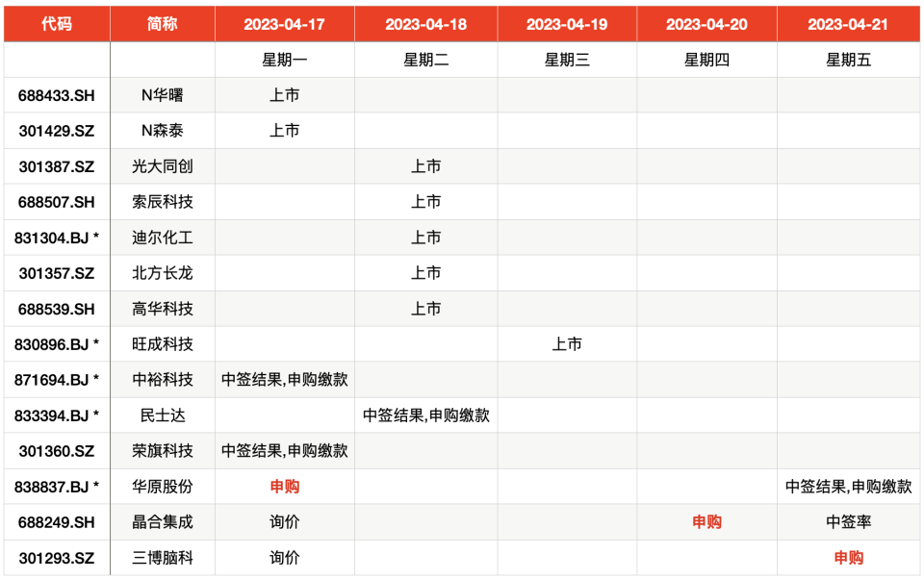Click the 简称 column header

coord(162,24)
